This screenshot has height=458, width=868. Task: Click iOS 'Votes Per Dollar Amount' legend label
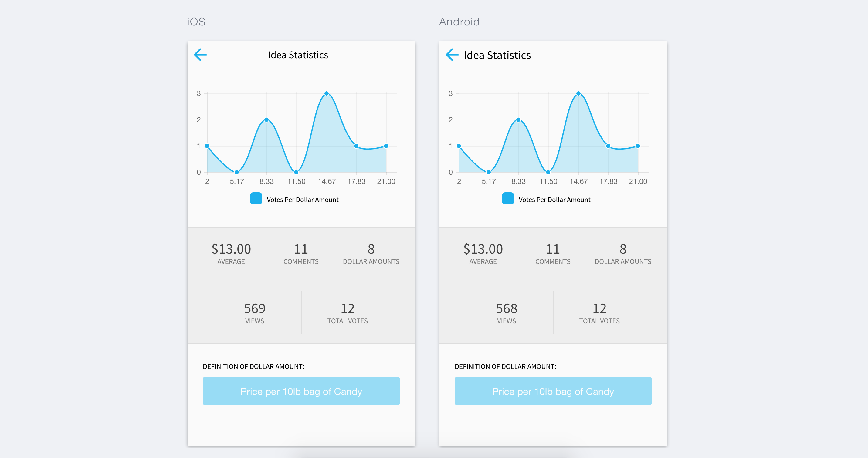pos(303,200)
